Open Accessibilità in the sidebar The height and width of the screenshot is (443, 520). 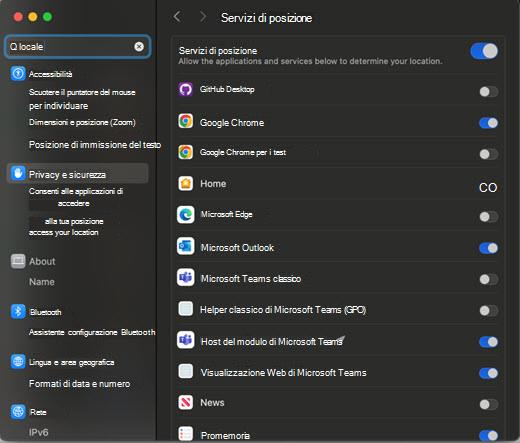tap(50, 74)
